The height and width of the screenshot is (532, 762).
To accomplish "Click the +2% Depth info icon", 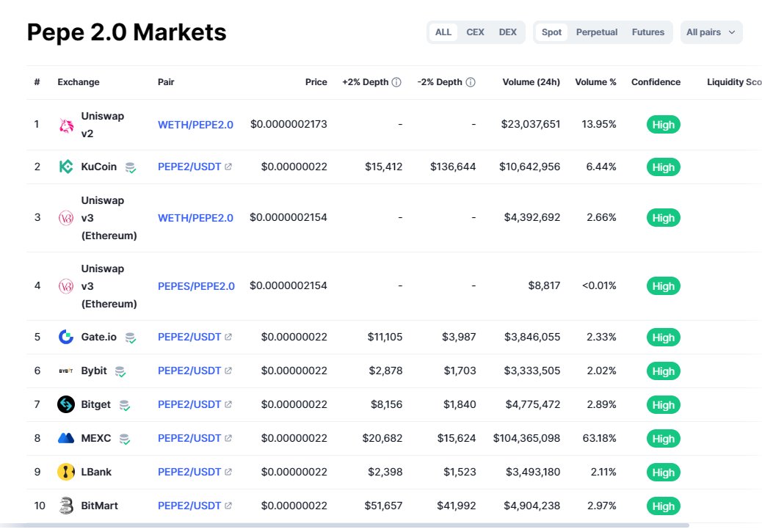I will click(x=396, y=82).
